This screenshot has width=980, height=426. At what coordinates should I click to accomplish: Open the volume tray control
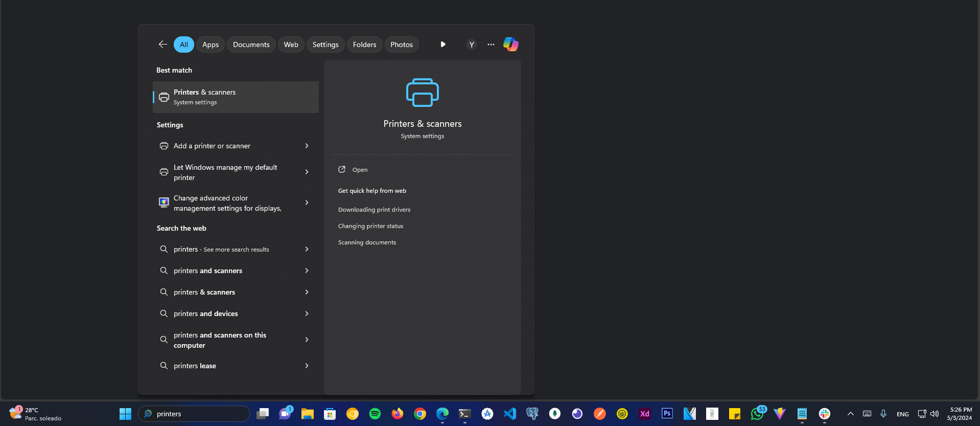click(x=935, y=414)
